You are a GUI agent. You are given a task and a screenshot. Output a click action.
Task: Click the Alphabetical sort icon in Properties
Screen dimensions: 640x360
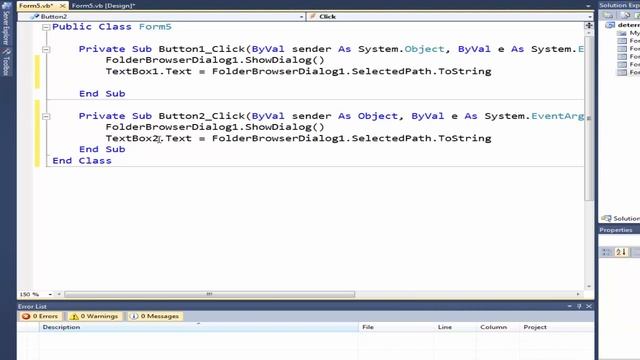point(621,252)
